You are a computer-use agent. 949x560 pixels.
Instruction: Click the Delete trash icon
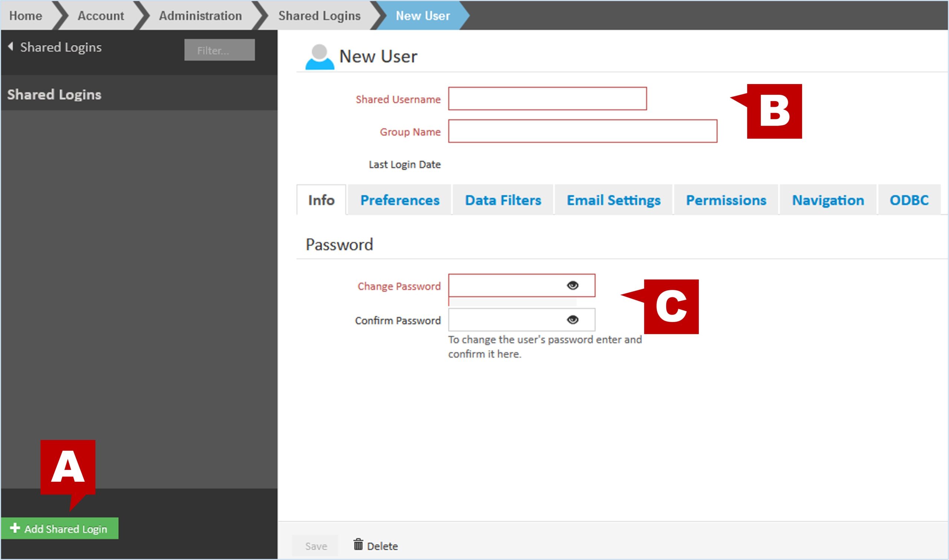(358, 544)
